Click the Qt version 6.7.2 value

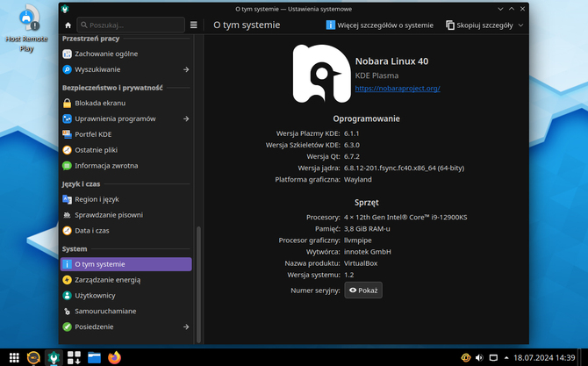click(x=352, y=156)
